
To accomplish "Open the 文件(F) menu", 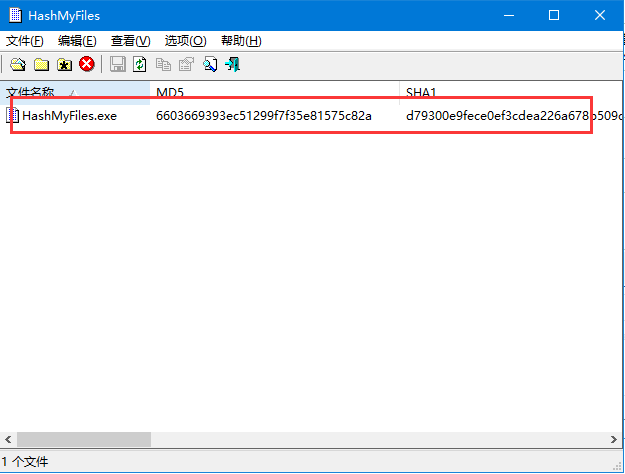I will point(24,41).
